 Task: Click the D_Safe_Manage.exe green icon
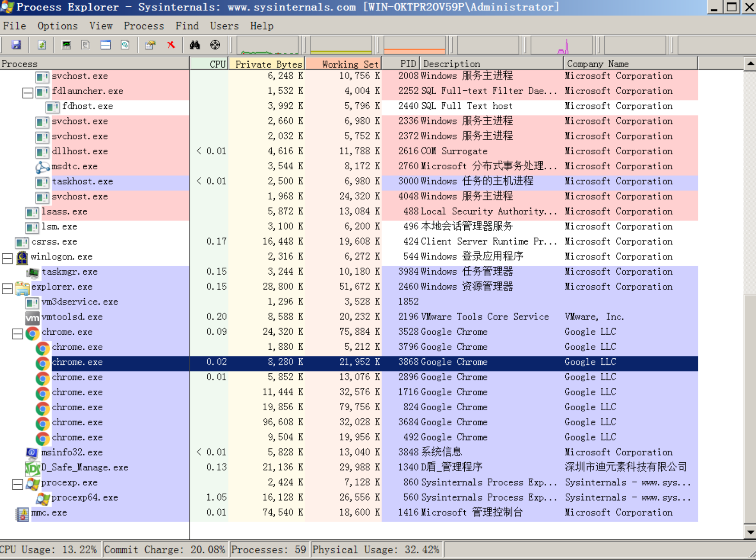tap(32, 468)
